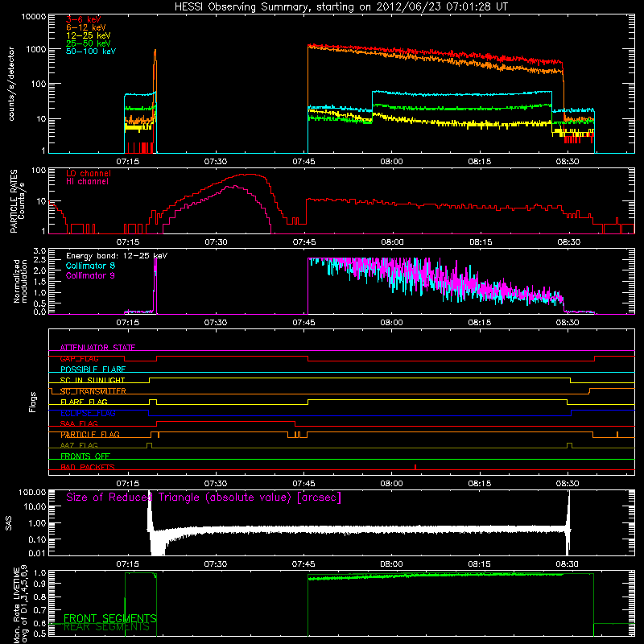This screenshot has width=644, height=644.
Task: Click the SC_TRANSMITTER flag label
Action: click(93, 391)
